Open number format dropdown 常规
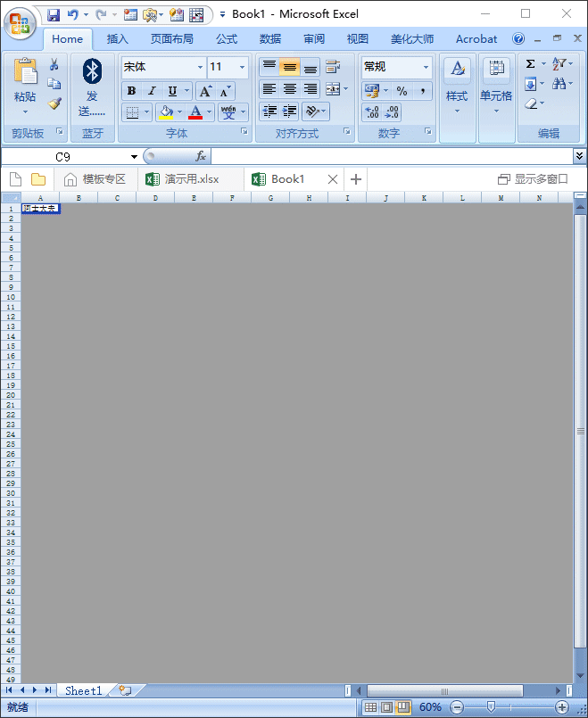Screen dimensions: 588x718 426,67
